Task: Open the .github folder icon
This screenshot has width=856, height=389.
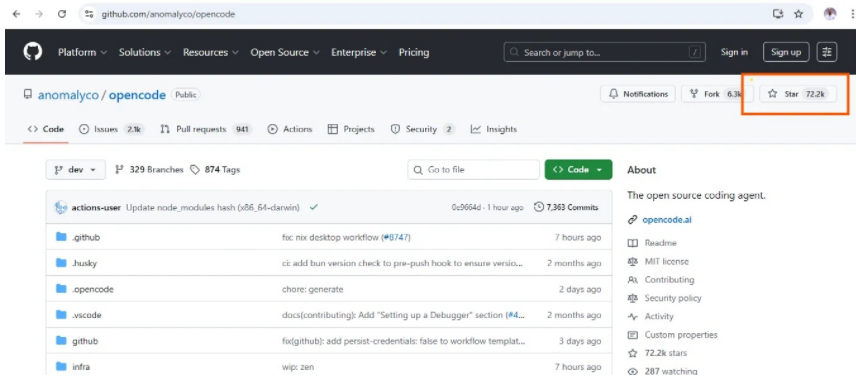Action: pos(61,237)
